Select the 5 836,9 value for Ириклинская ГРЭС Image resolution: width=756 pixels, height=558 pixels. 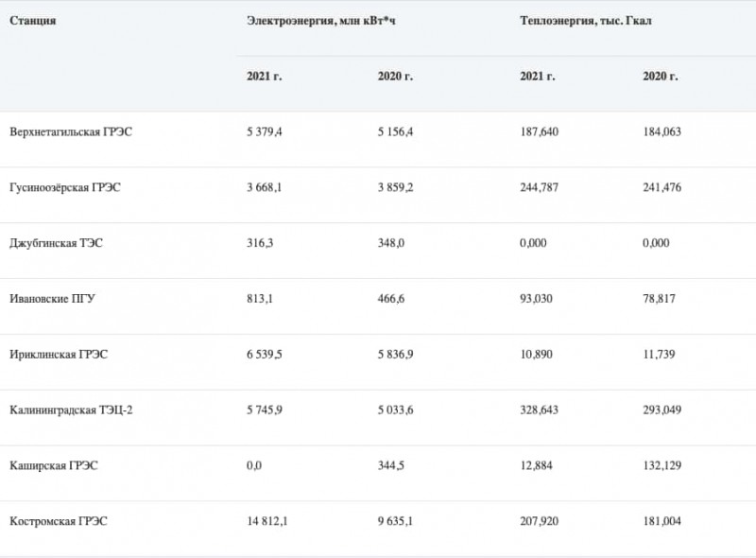(x=395, y=355)
